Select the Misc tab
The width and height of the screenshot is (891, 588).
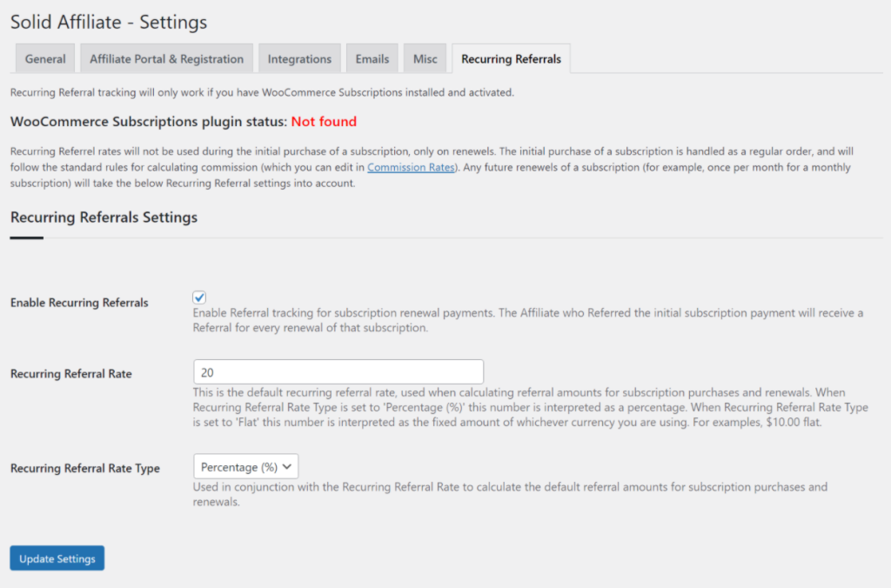tap(425, 58)
